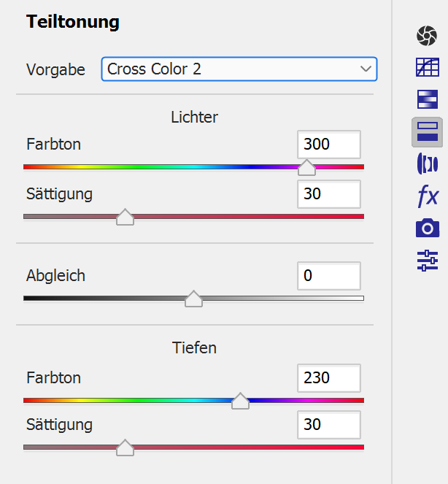Screen dimensions: 448x484
Task: Open the sliders presets panel icon
Action: click(427, 261)
